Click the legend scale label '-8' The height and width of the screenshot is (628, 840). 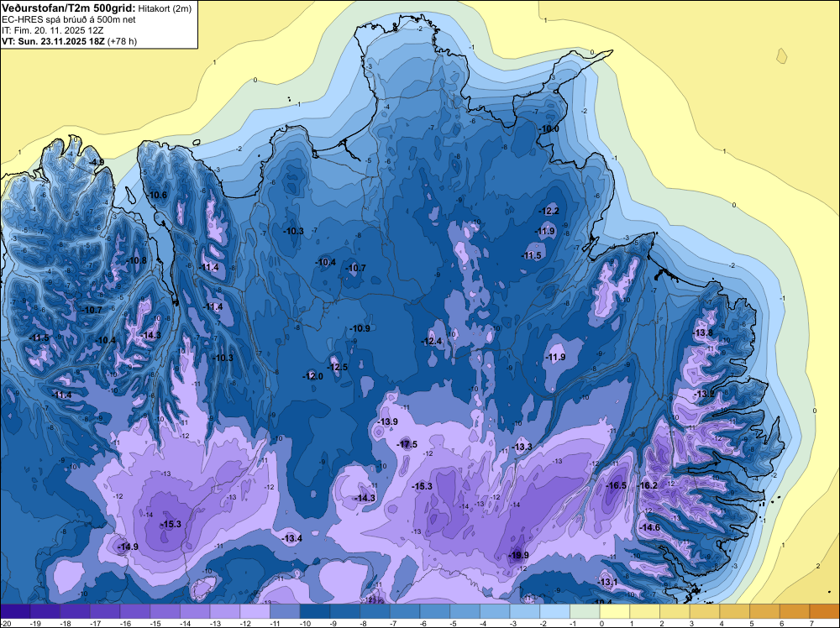click(362, 623)
